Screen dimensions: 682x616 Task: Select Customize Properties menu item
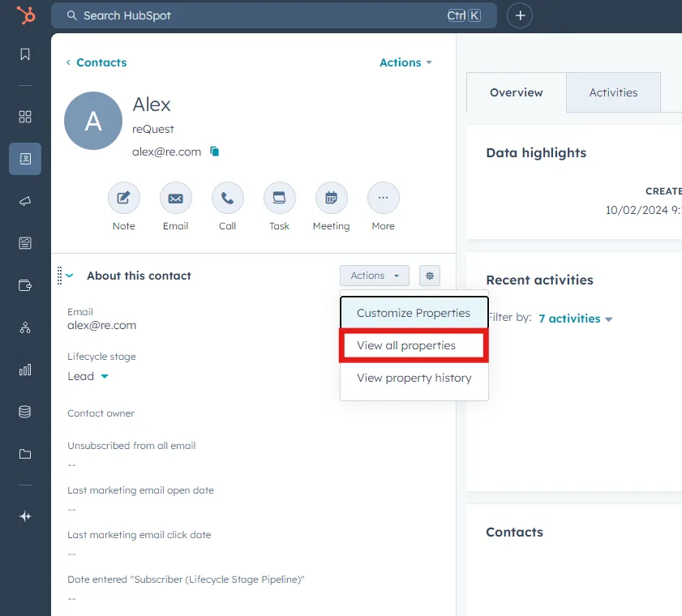(x=414, y=313)
